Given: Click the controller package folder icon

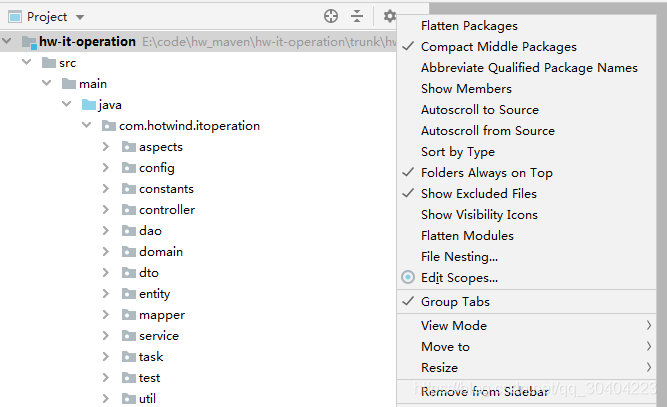Looking at the screenshot, I should point(128,210).
